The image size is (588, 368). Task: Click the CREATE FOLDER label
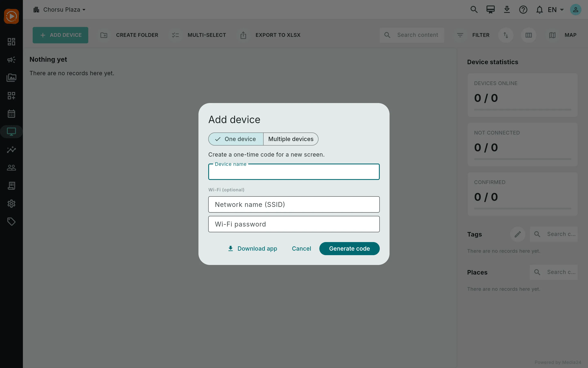[137, 35]
